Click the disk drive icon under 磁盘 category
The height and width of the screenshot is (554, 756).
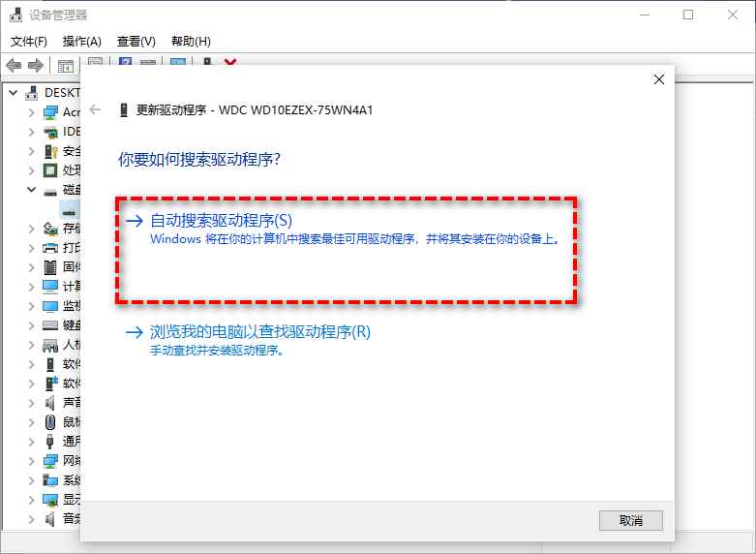click(70, 210)
